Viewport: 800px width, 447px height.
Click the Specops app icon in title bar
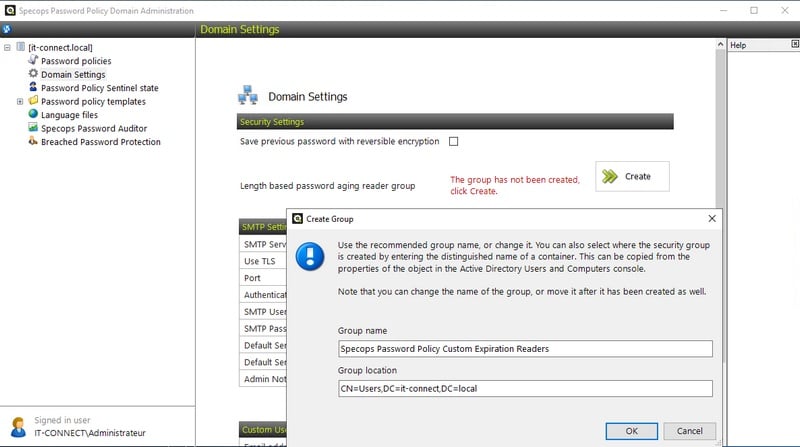10,10
